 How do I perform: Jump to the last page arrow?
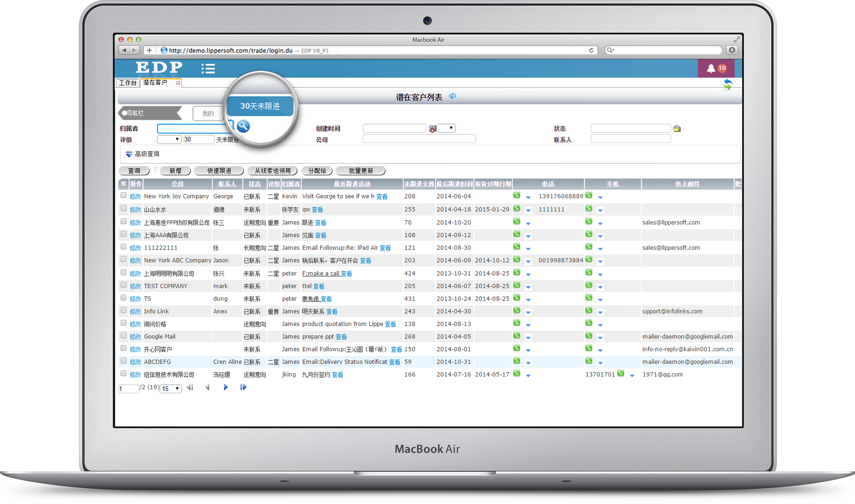(243, 387)
